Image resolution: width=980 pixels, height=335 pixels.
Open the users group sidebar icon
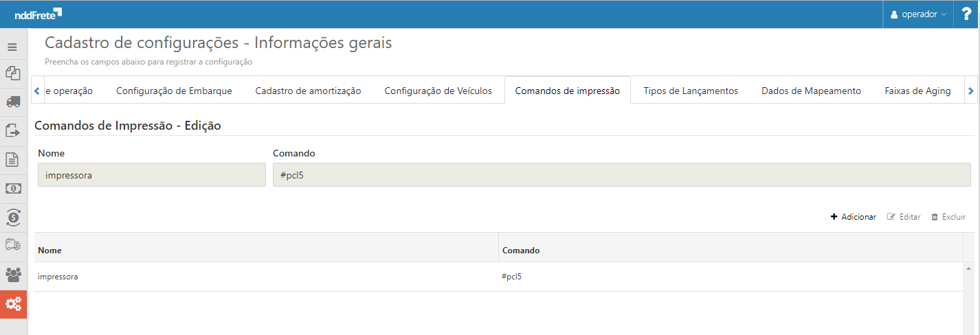(x=12, y=275)
